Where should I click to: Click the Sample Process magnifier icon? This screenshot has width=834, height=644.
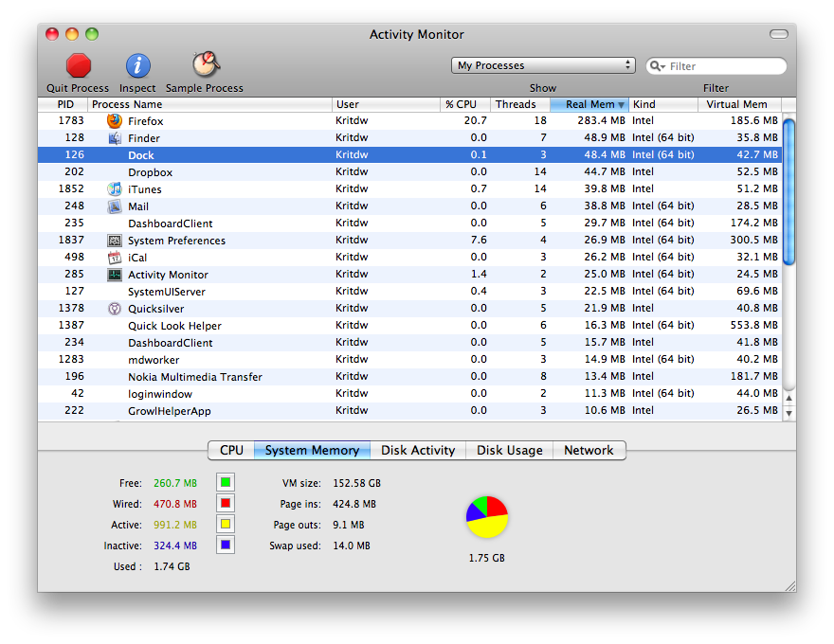[206, 64]
